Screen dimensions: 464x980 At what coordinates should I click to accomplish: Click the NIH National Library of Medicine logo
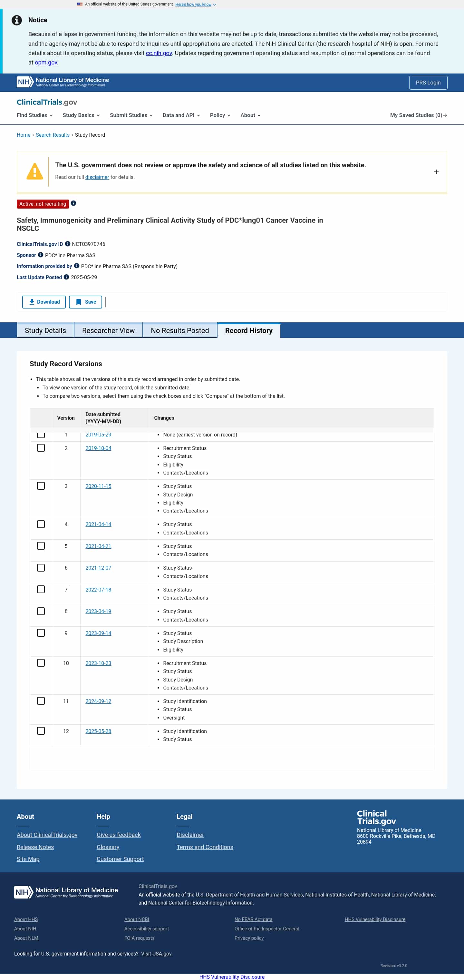point(63,82)
